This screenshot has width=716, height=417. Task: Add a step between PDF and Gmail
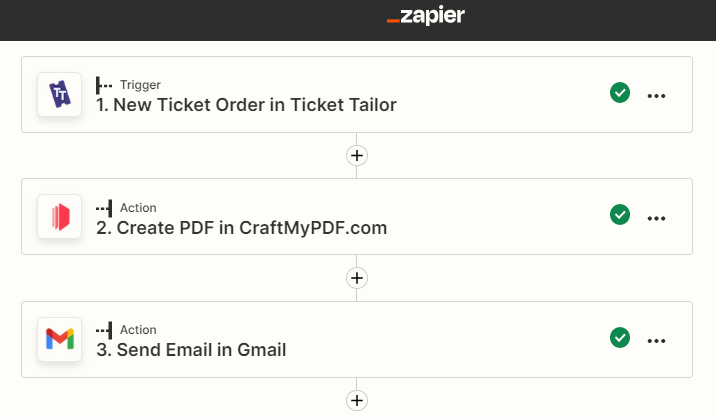point(357,278)
